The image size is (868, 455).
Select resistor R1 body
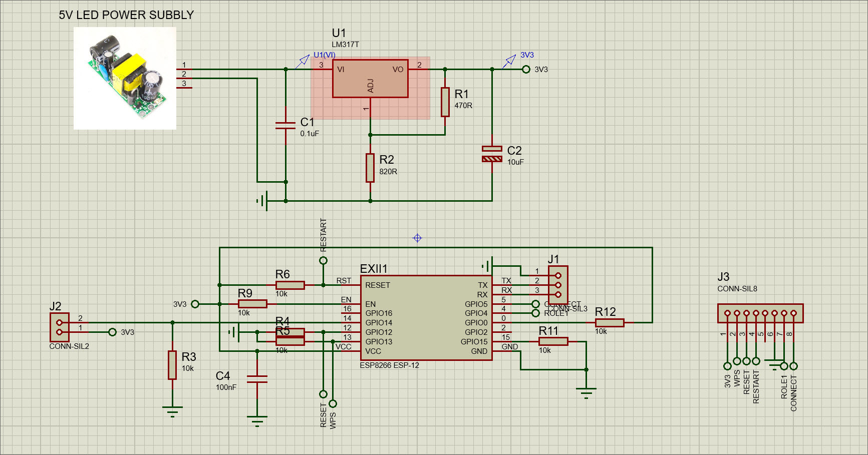click(x=445, y=102)
